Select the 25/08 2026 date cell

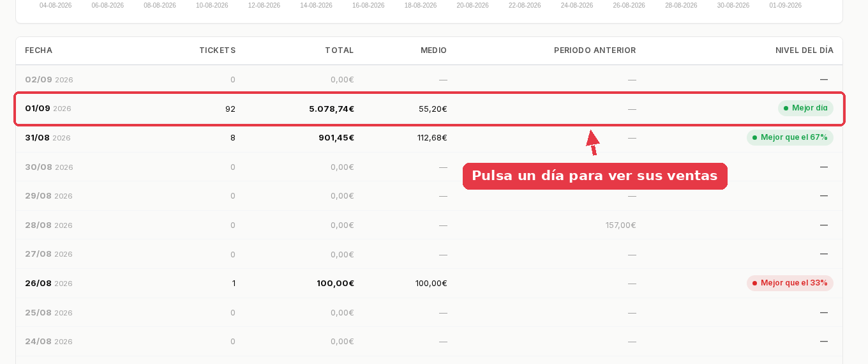point(49,312)
